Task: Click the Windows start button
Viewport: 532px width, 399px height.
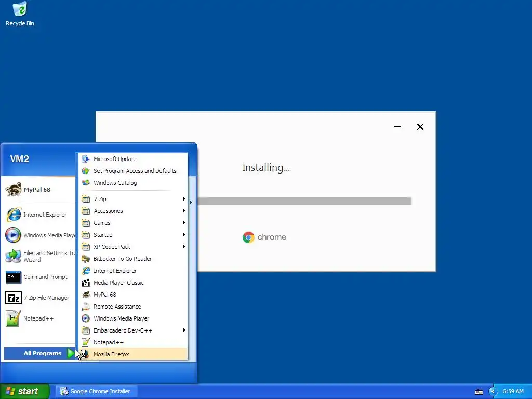Action: tap(25, 391)
